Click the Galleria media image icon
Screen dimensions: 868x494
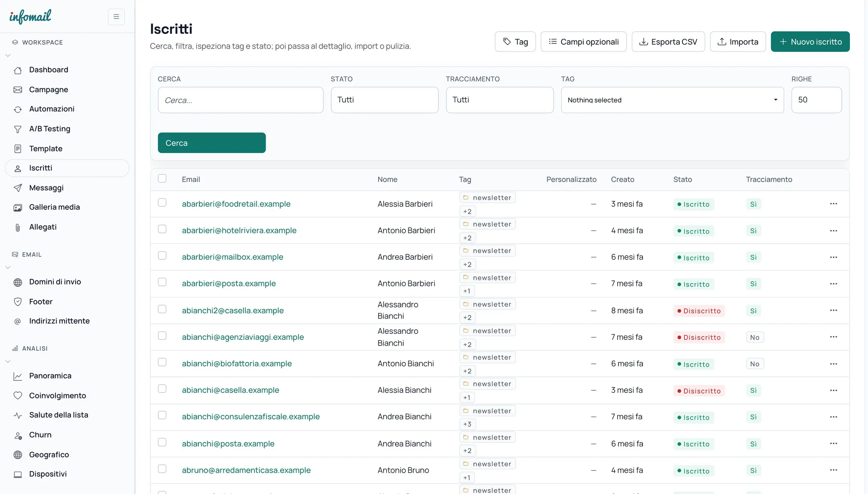click(x=18, y=208)
